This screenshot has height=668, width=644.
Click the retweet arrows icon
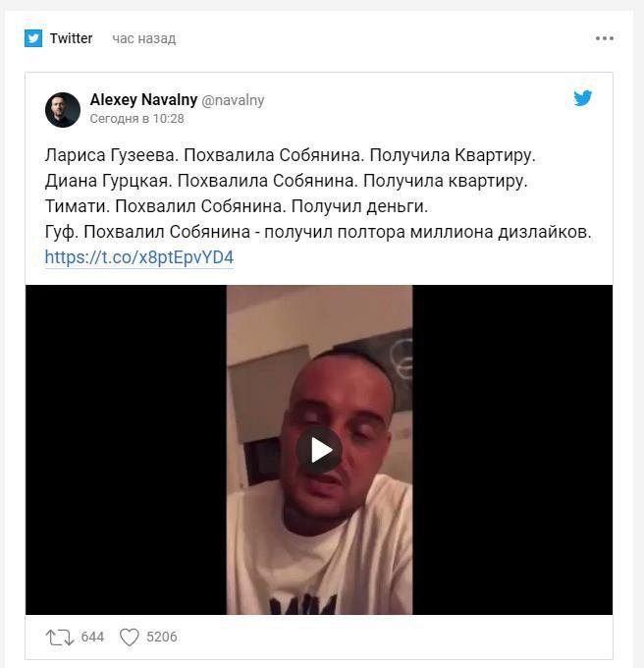pos(60,638)
